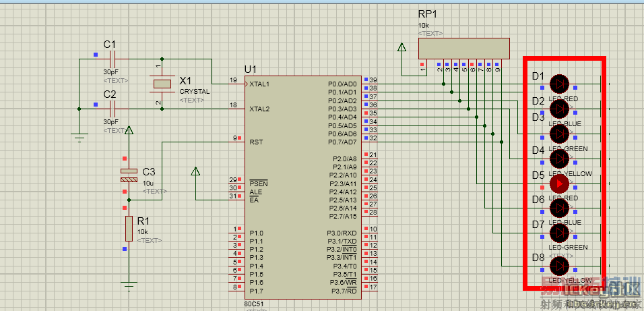This screenshot has width=644, height=311.
Task: Select the R1 resistor body
Action: (129, 229)
